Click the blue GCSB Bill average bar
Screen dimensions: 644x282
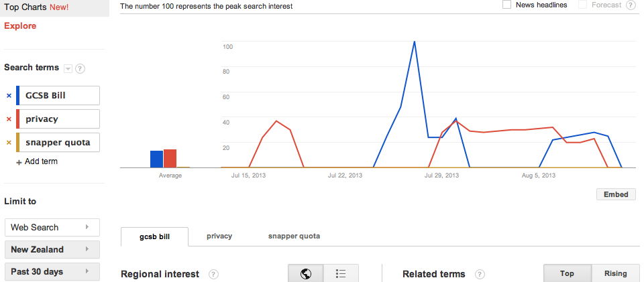[156, 159]
